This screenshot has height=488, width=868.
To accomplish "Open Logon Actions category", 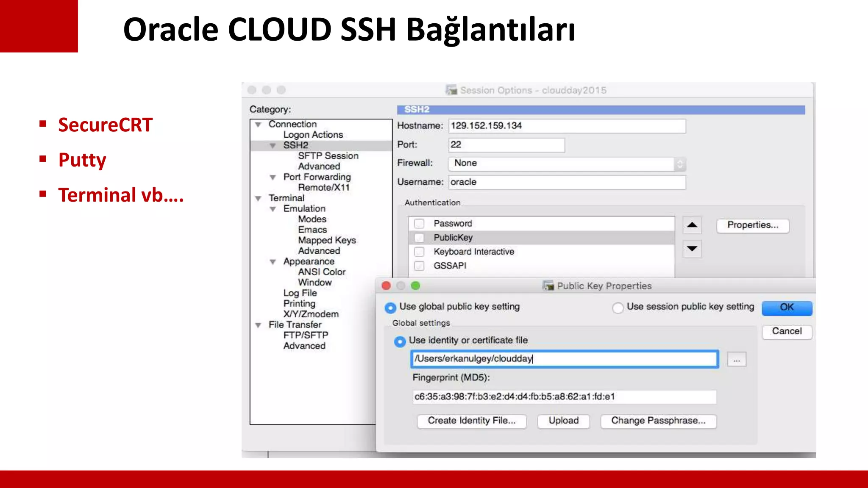I will point(313,135).
